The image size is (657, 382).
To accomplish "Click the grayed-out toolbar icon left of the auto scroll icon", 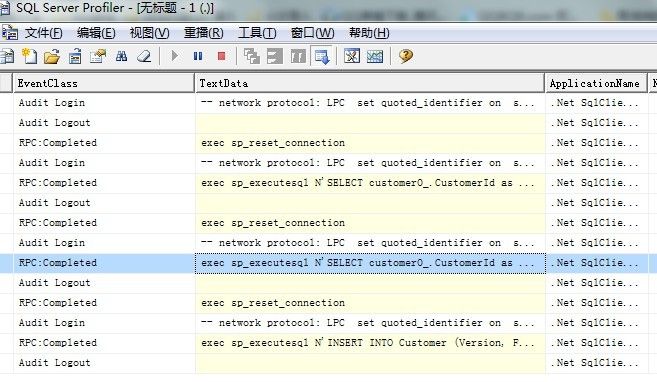I will (x=298, y=56).
